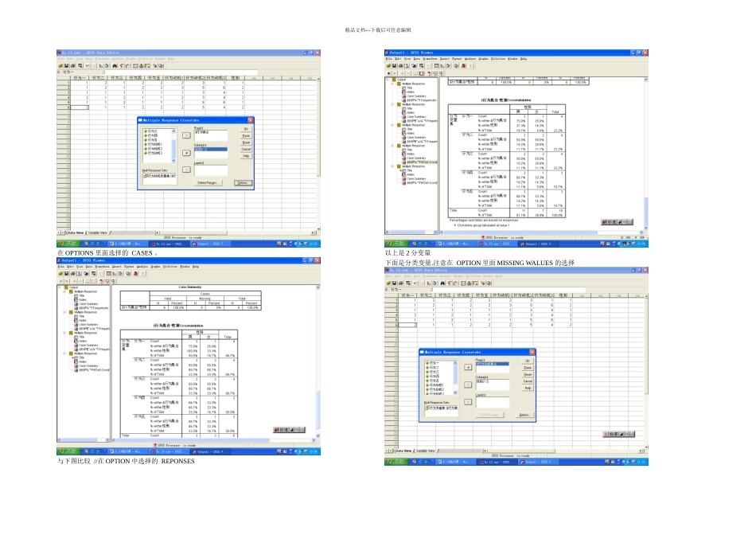Click Help button in bottom-right Crosstabs dialog
The image size is (756, 535).
pos(528,388)
